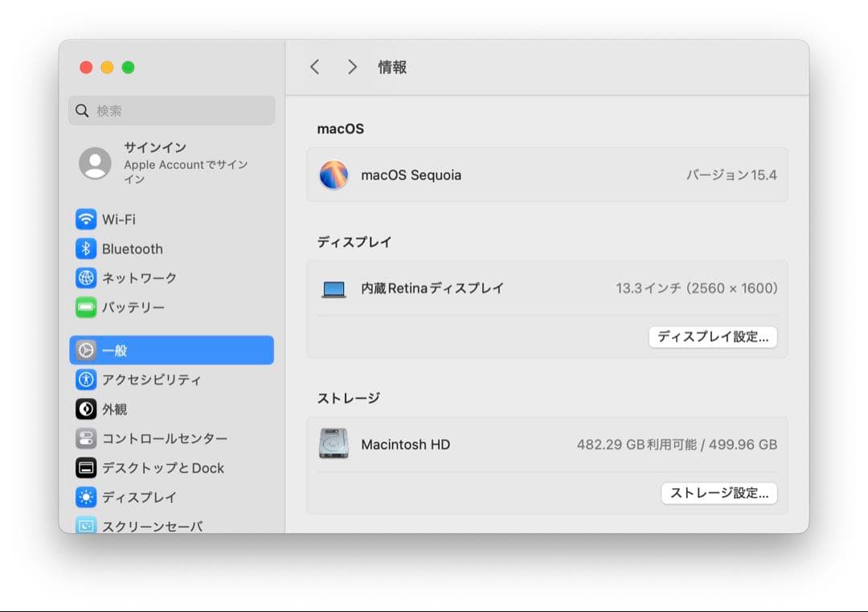Click the 外観 appearance icon

point(86,409)
